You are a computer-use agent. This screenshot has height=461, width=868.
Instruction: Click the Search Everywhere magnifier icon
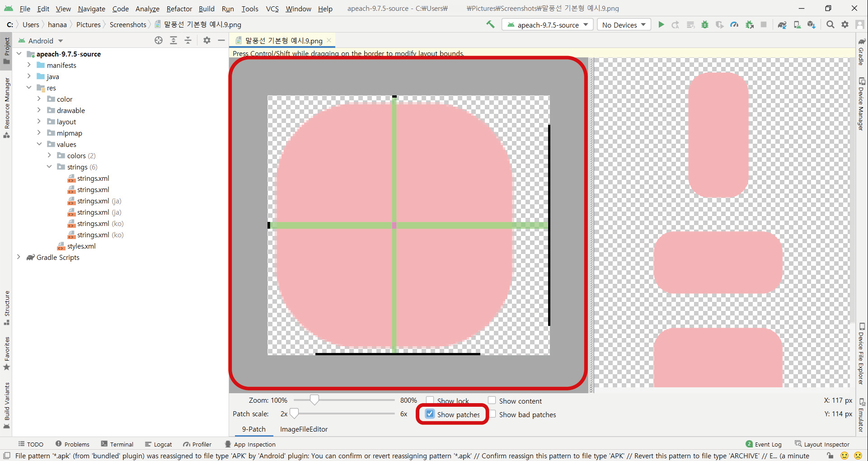[830, 24]
